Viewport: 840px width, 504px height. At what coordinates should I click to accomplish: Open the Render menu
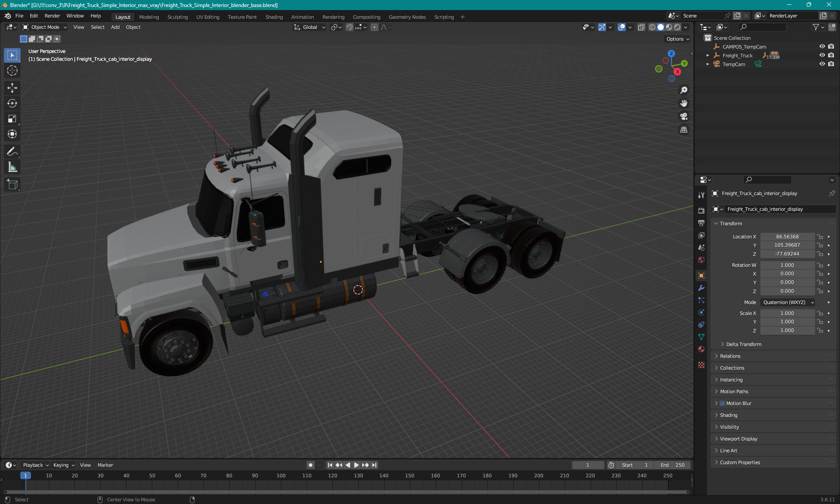pyautogui.click(x=52, y=16)
